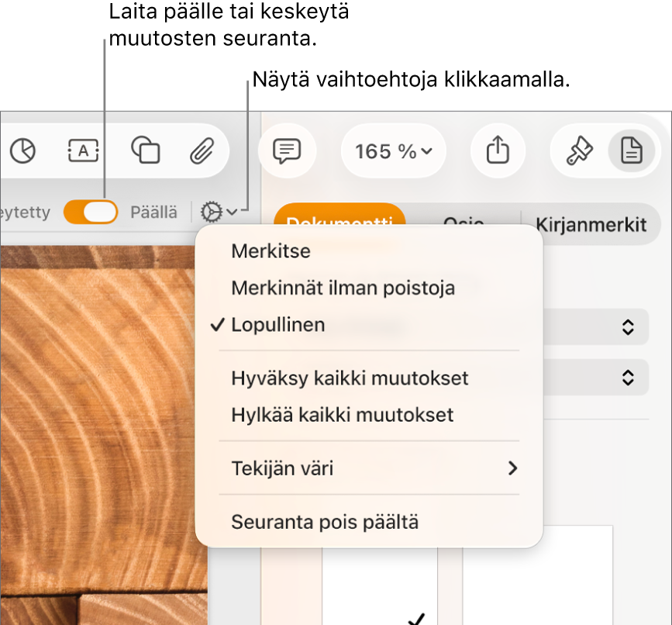Open the 165 % zoom dropdown
672x625 pixels.
tap(394, 151)
